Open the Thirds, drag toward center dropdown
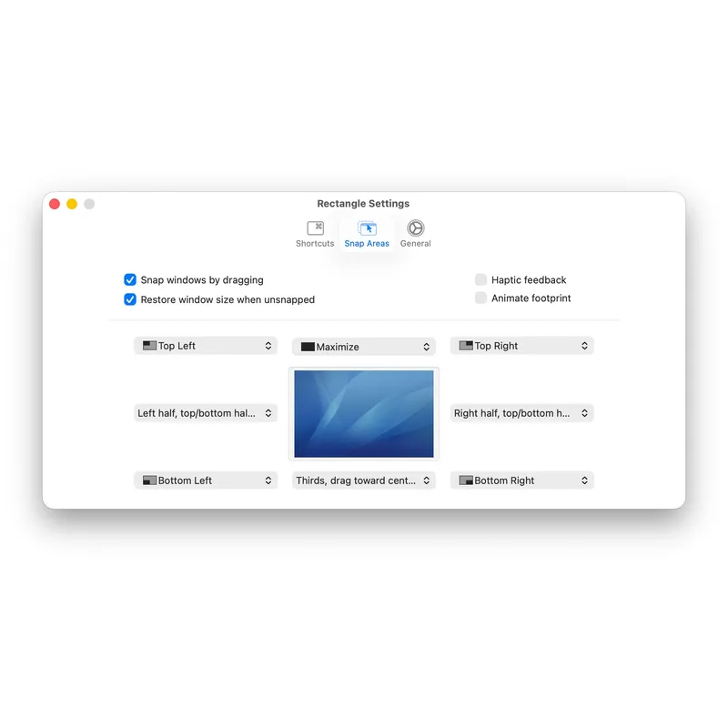 coord(363,480)
